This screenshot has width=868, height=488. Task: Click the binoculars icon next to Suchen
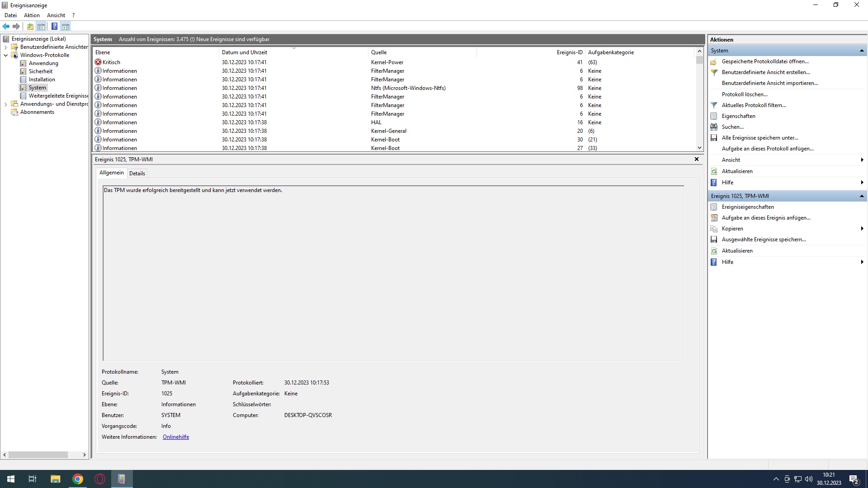click(714, 127)
